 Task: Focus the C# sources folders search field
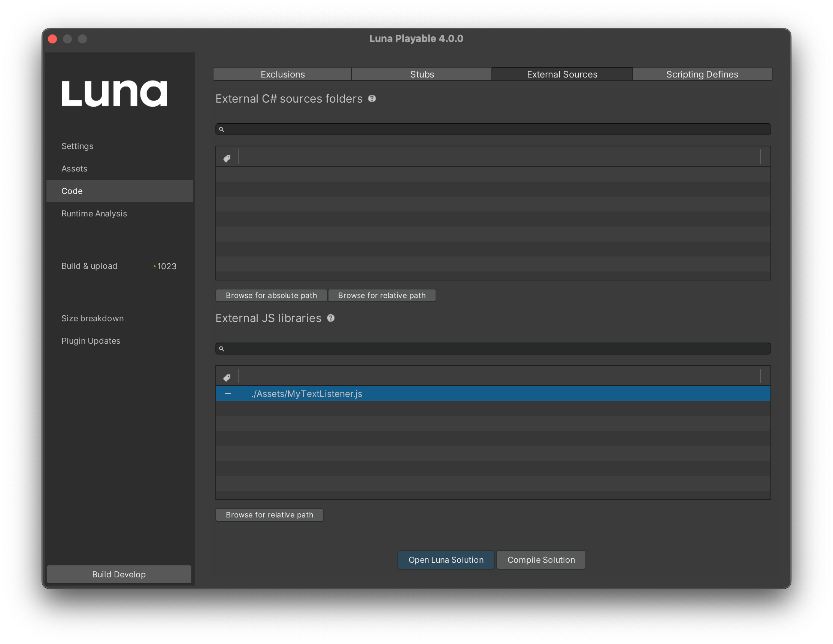493,129
